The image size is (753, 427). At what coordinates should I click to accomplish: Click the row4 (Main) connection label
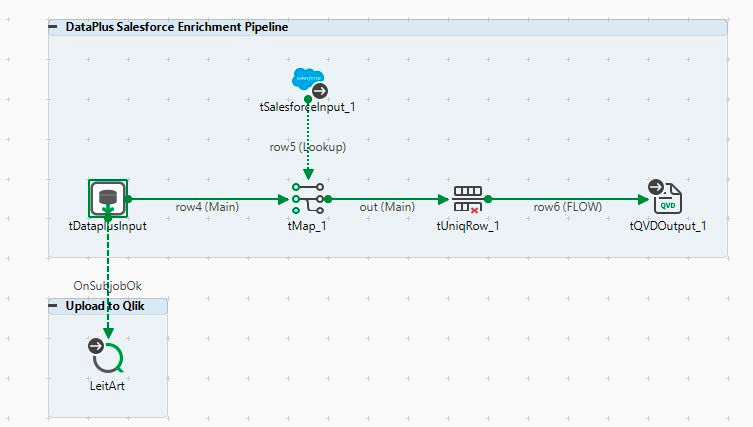point(207,207)
